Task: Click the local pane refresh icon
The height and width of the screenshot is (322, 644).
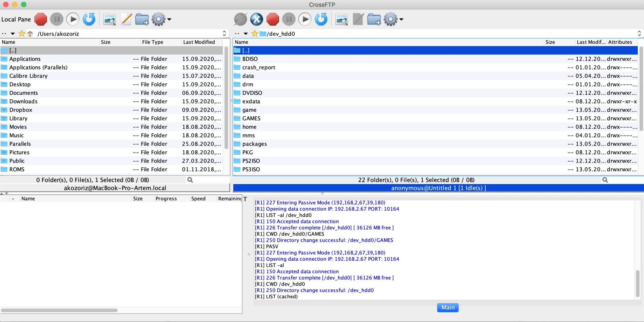Action: tap(89, 19)
